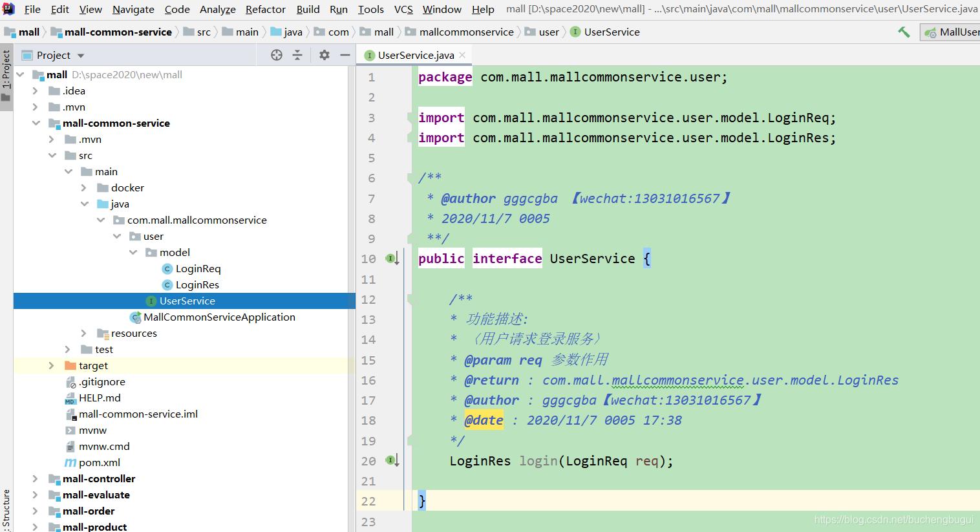The height and width of the screenshot is (532, 980).
Task: Open the Build menu
Action: tap(308, 9)
